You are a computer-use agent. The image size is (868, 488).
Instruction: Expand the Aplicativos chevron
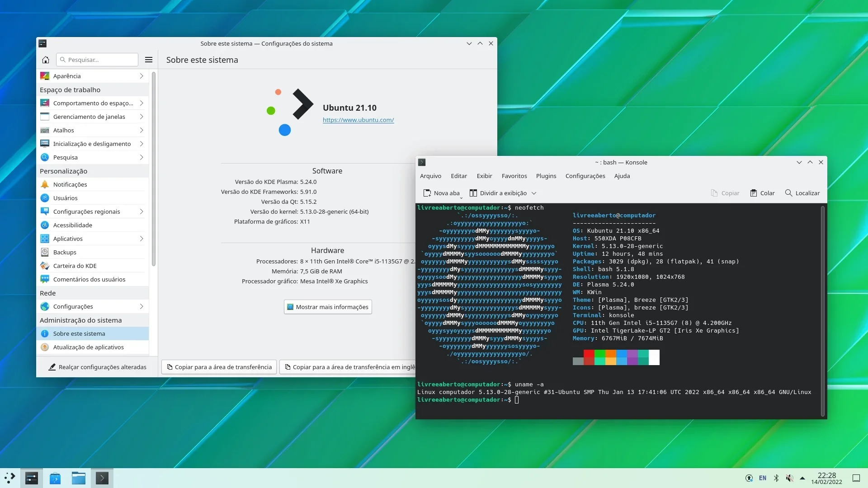point(142,239)
